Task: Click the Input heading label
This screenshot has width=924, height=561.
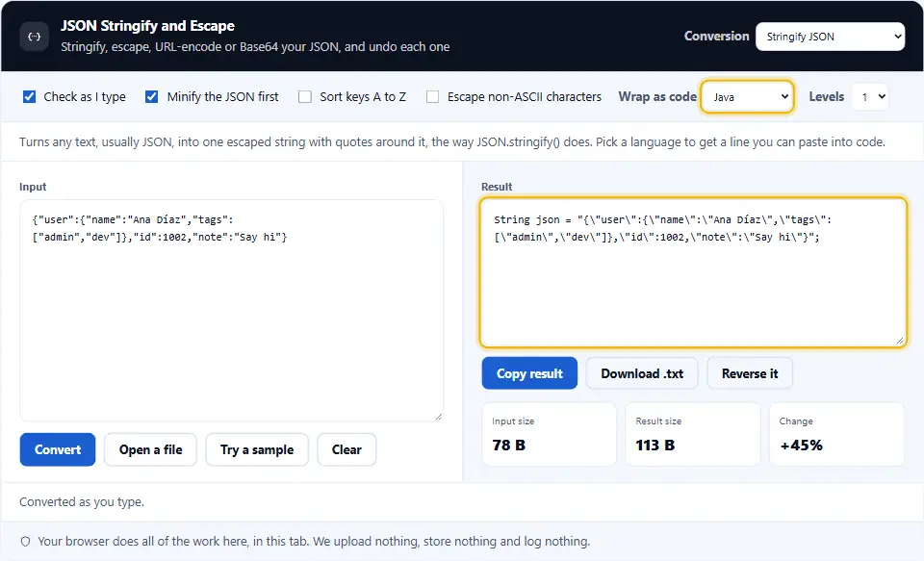Action: (x=33, y=187)
